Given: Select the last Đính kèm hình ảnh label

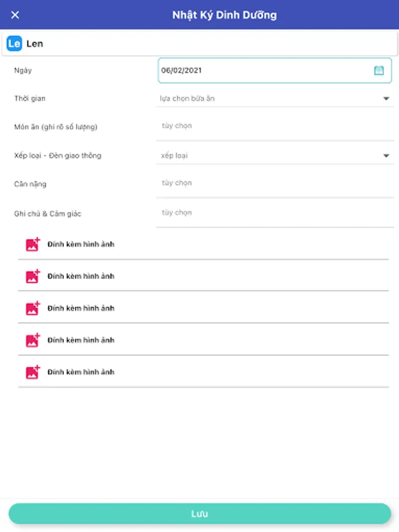Looking at the screenshot, I should [81, 372].
